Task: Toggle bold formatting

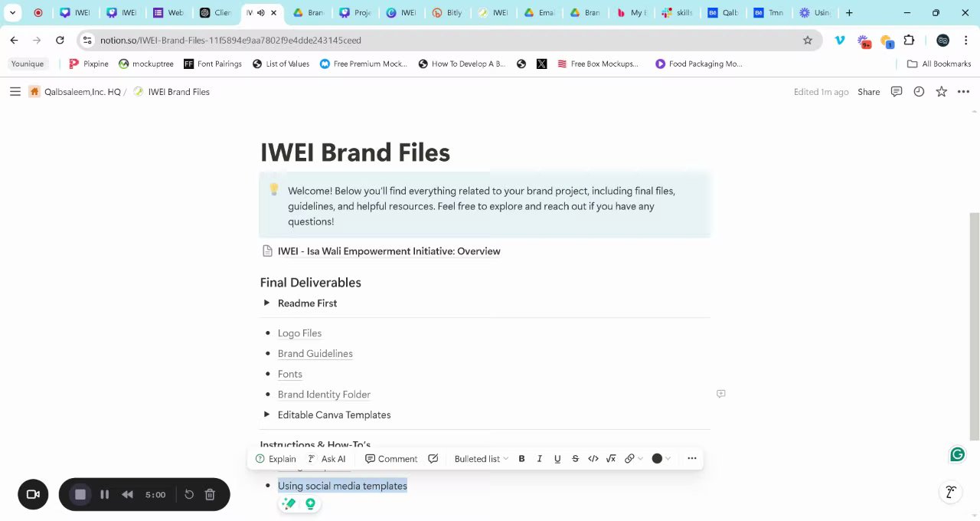Action: click(x=521, y=459)
